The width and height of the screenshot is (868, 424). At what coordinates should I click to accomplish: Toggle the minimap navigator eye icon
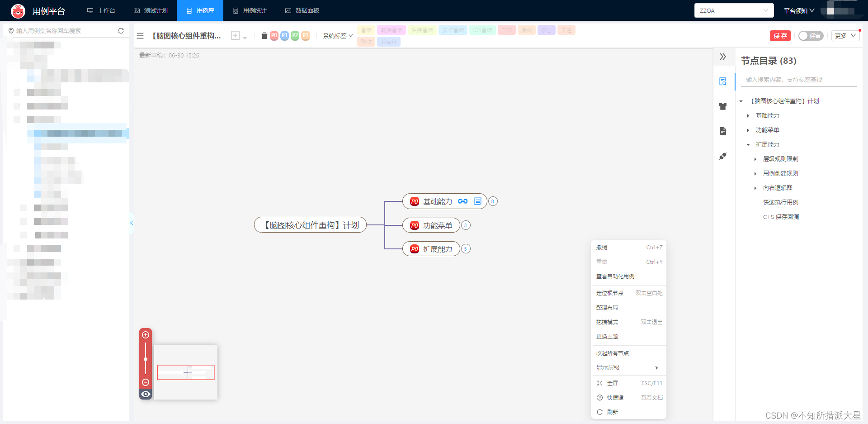tap(146, 394)
